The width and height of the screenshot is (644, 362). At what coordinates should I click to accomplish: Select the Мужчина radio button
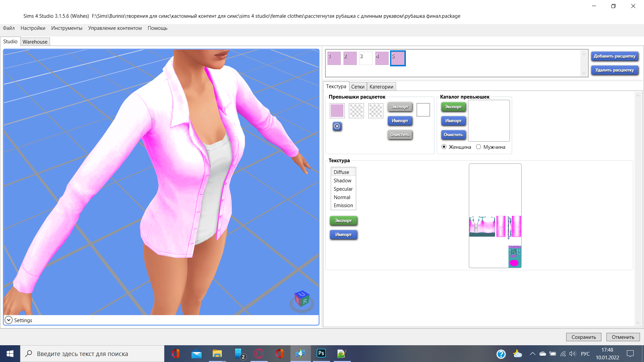click(479, 147)
